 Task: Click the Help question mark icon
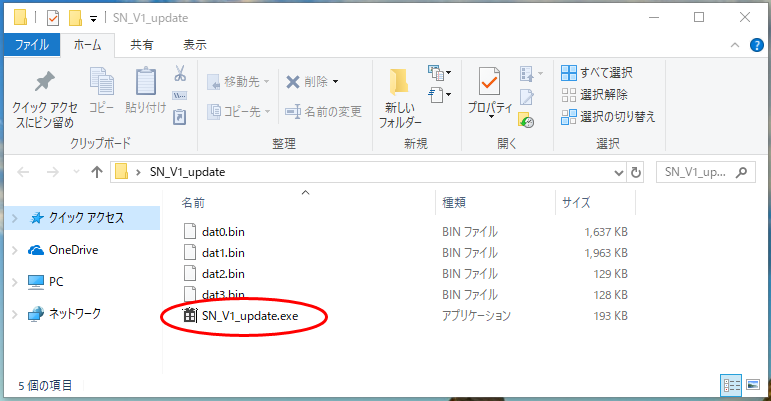(755, 45)
